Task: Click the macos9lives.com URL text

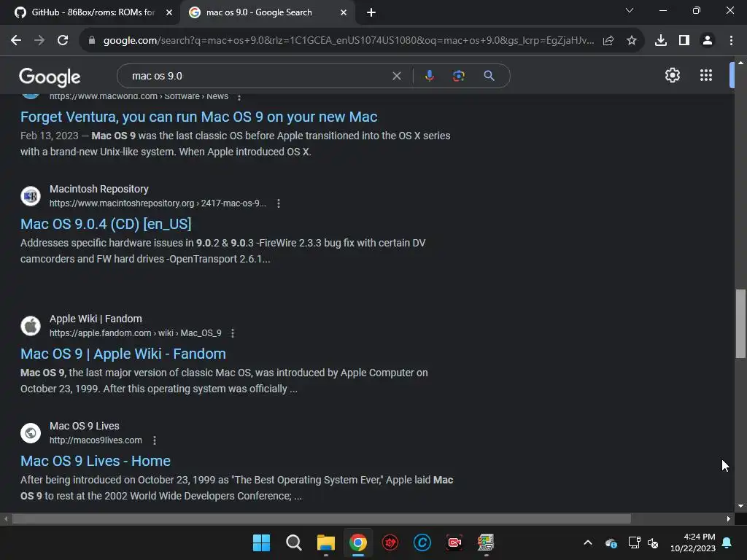Action: [x=96, y=440]
